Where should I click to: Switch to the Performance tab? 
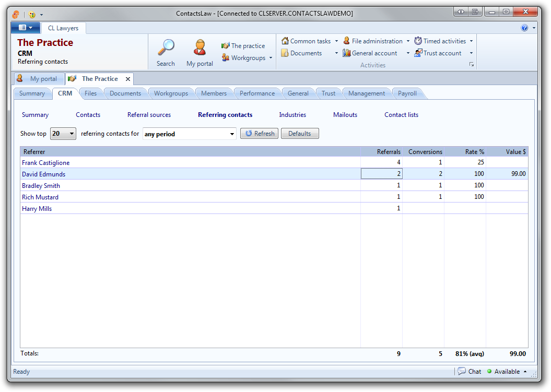(257, 93)
